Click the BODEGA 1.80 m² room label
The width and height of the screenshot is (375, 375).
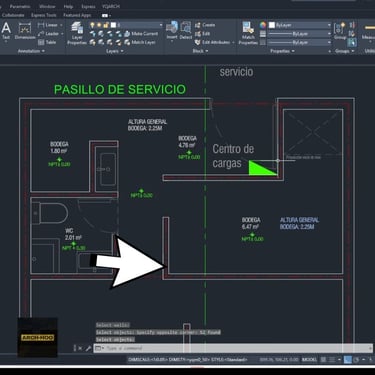59,147
